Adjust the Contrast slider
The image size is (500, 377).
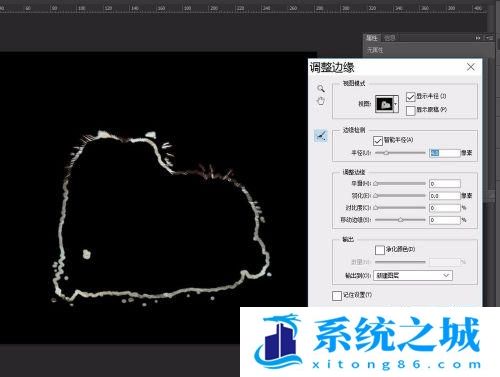pos(399,208)
